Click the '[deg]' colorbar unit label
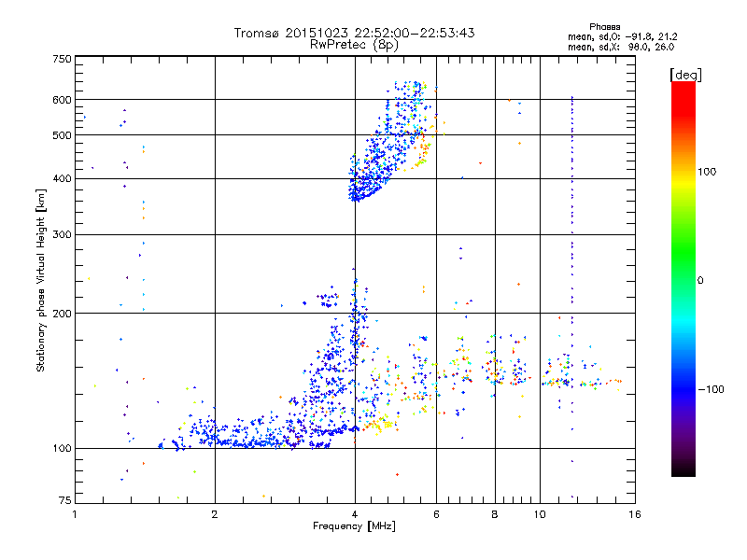Screen dimensions: 747x560 click(x=685, y=75)
